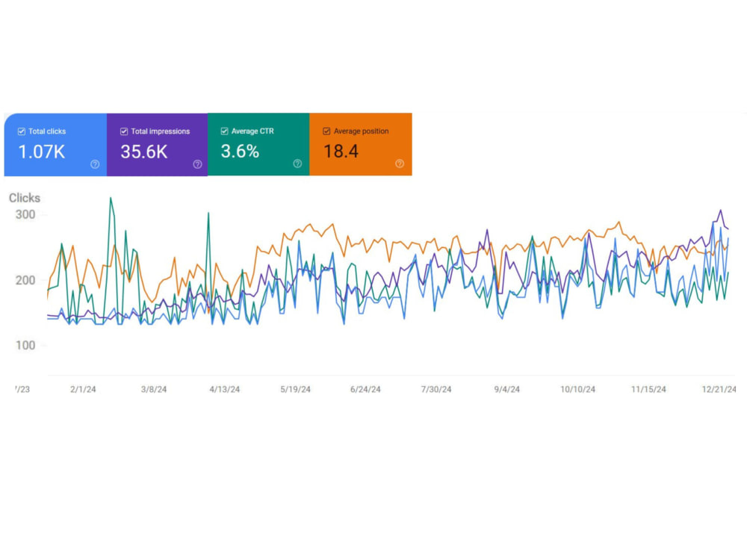Click the Clicks axis title
Viewport: 747px width, 560px height.
click(25, 198)
